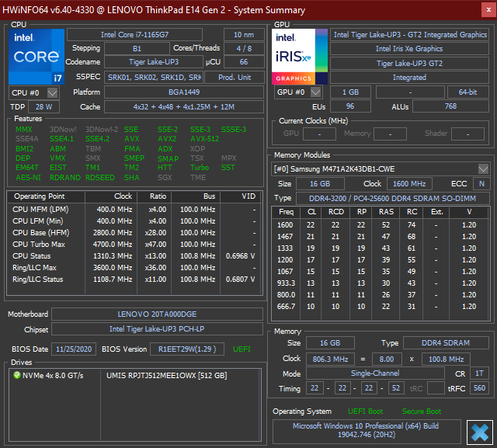This screenshot has height=448, width=497.
Task: Open the GPU #0 selector dropdown
Action: [x=315, y=92]
